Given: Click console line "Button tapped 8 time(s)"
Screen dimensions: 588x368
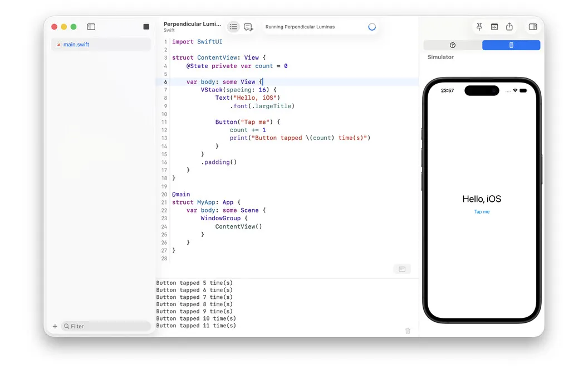Looking at the screenshot, I should [194, 304].
